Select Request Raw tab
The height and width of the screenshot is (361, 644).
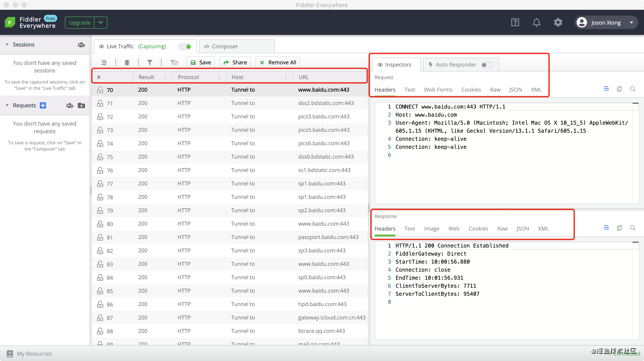(x=495, y=90)
